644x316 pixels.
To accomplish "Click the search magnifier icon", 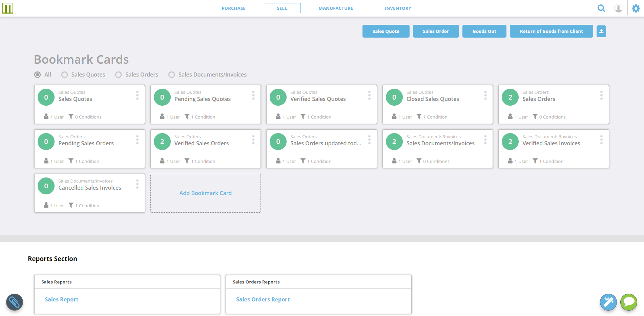I will [x=601, y=8].
